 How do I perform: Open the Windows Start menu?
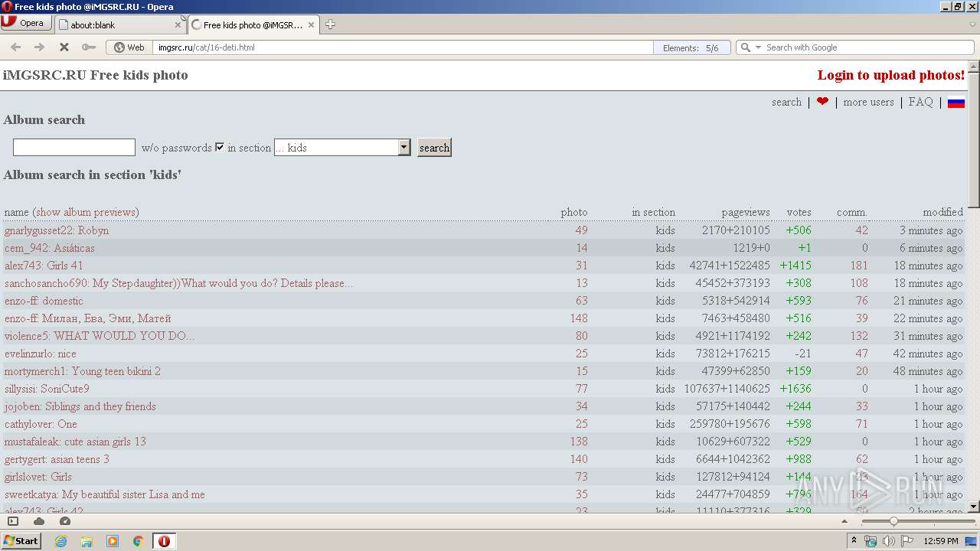21,541
